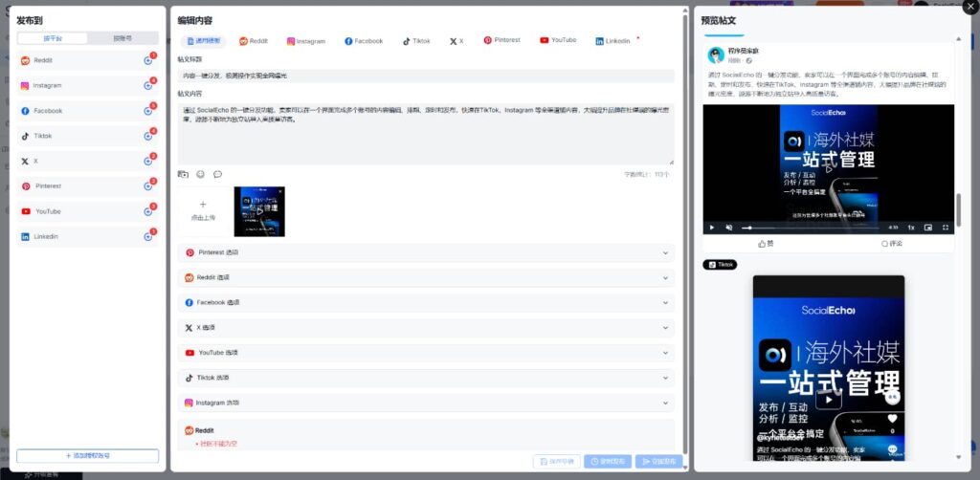Click the add account icon beside YouTube
Viewport: 980px width, 480px height.
[148, 211]
